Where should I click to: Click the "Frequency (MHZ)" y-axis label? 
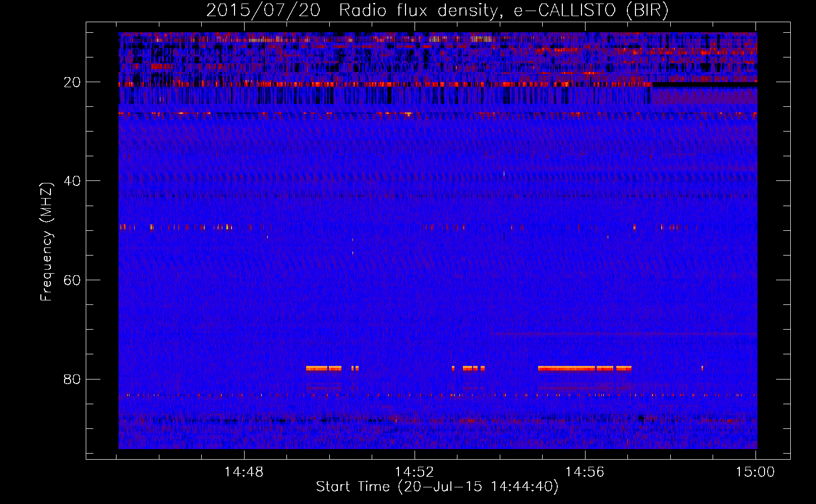tap(46, 242)
